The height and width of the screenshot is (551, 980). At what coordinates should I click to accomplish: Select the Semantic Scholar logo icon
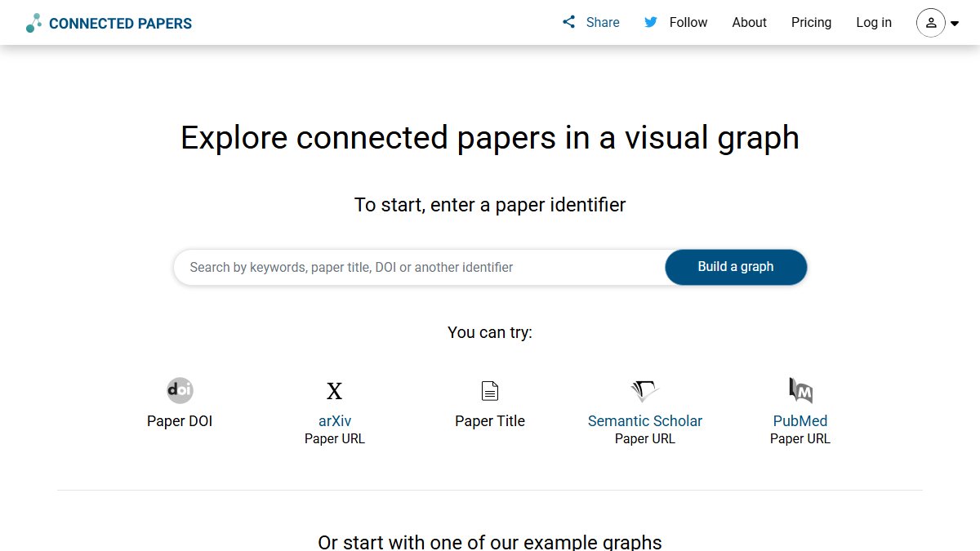point(645,391)
